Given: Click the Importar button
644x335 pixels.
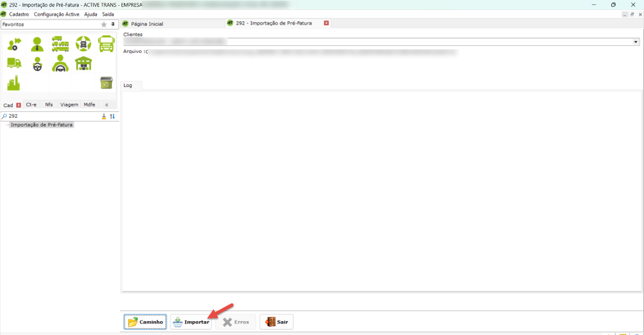Looking at the screenshot, I should coord(191,322).
